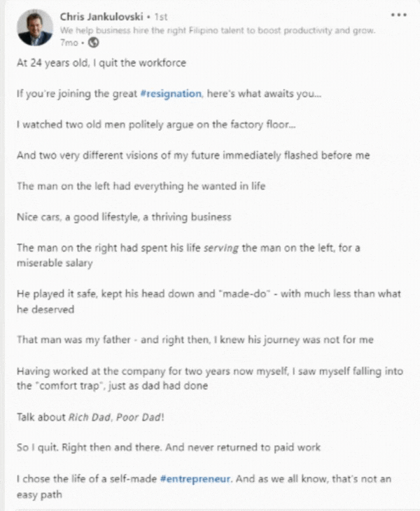Click the "Nice cars, a good lifestyle" line
The image size is (420, 511).
[x=123, y=217]
